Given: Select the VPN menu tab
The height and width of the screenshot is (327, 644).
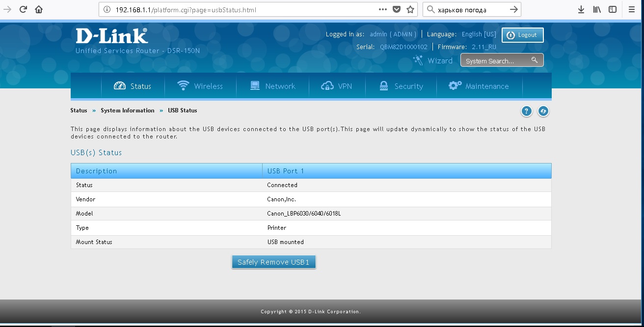Looking at the screenshot, I should point(337,86).
